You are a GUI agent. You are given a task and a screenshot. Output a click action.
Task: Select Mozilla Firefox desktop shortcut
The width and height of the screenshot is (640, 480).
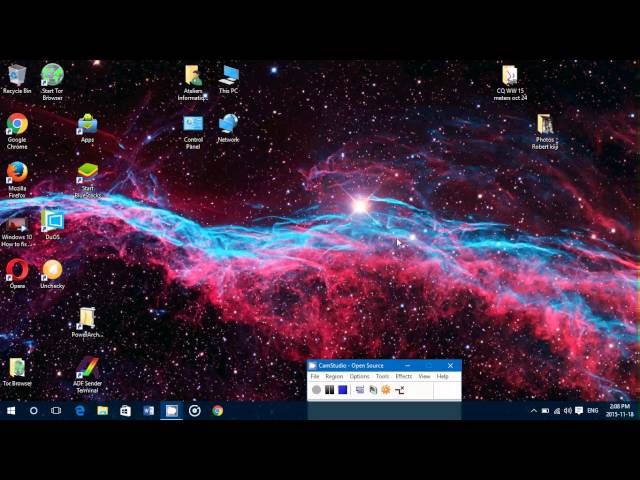click(x=17, y=180)
